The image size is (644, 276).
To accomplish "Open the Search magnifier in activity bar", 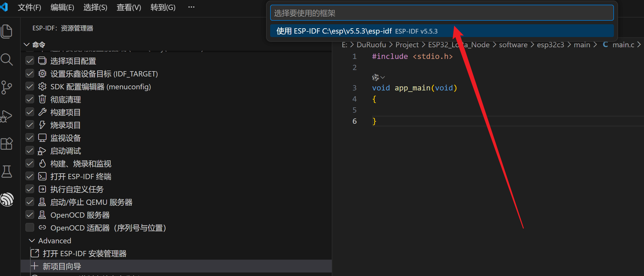I will pyautogui.click(x=7, y=60).
